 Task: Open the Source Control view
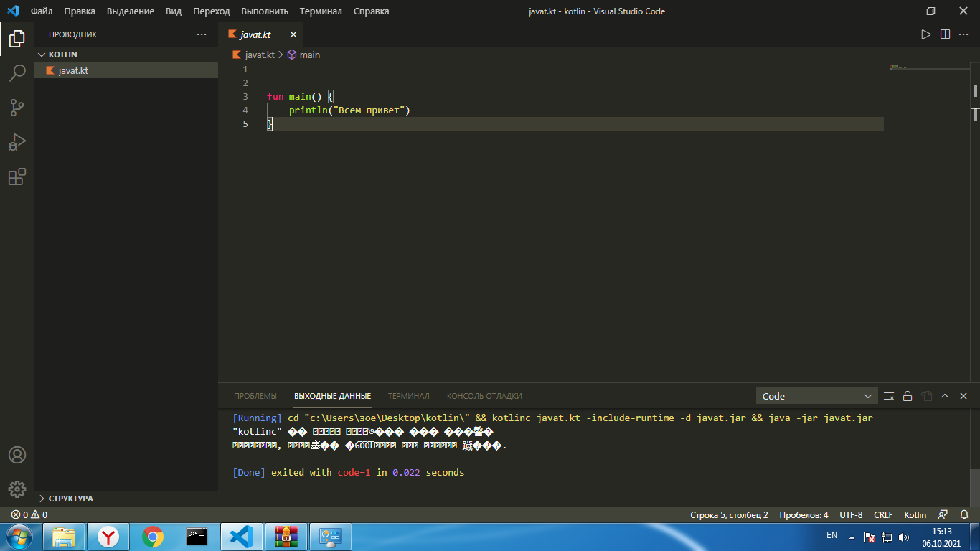17,108
